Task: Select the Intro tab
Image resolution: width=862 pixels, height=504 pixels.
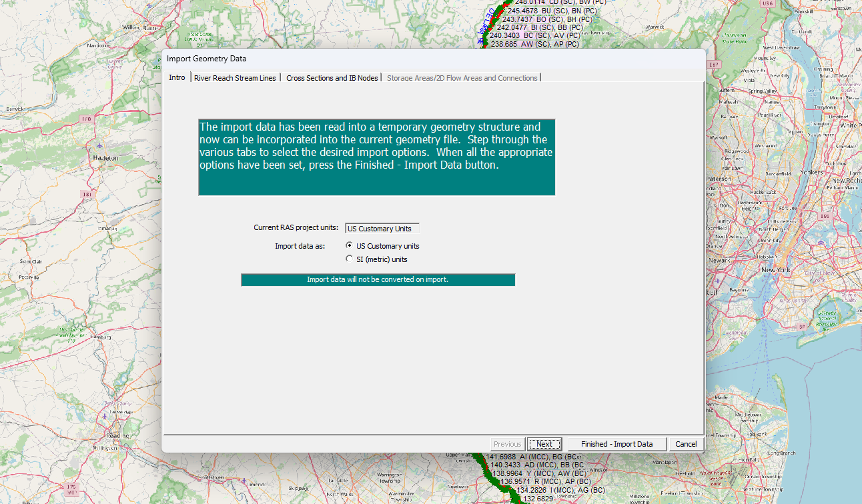Action: [177, 77]
